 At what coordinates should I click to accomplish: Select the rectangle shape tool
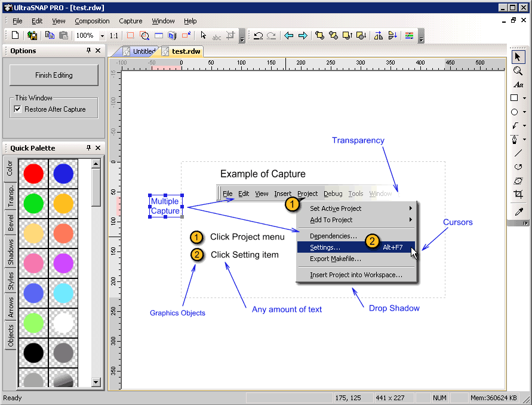(514, 98)
